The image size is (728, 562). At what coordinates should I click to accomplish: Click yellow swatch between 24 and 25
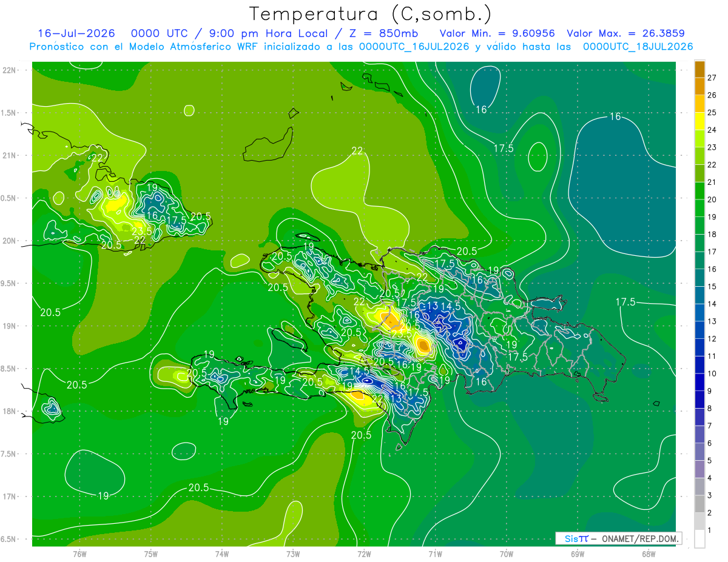pos(700,121)
